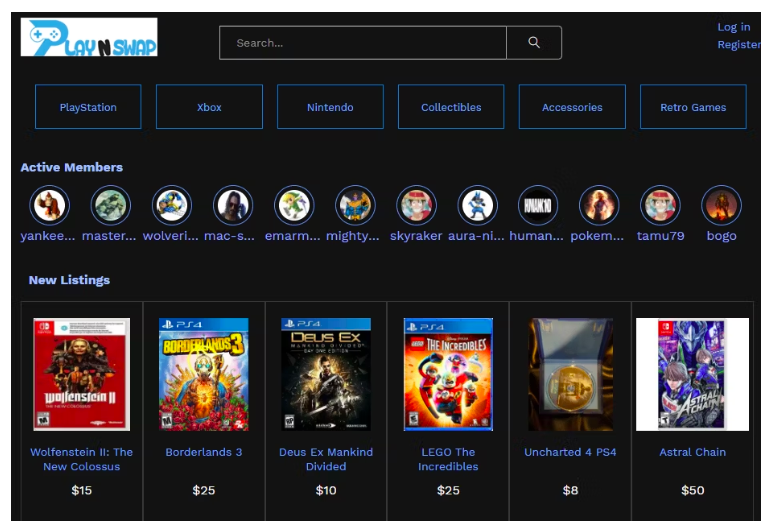Click the $8 Uncharted 4 price
This screenshot has width=768, height=527.
570,490
